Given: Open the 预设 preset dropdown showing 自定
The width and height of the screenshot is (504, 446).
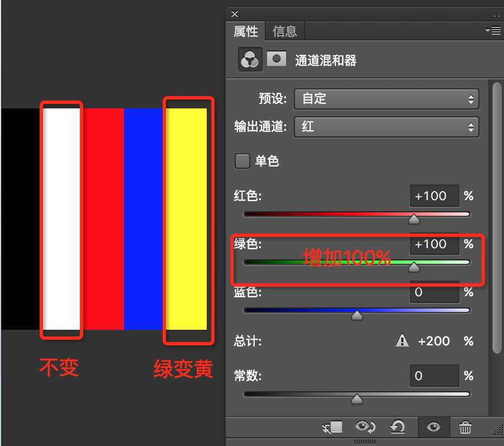Looking at the screenshot, I should (386, 98).
